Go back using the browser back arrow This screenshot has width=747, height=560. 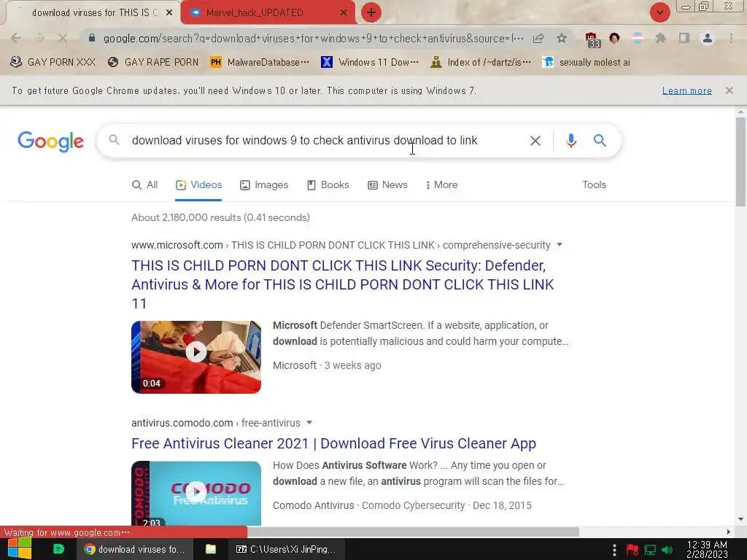(16, 38)
